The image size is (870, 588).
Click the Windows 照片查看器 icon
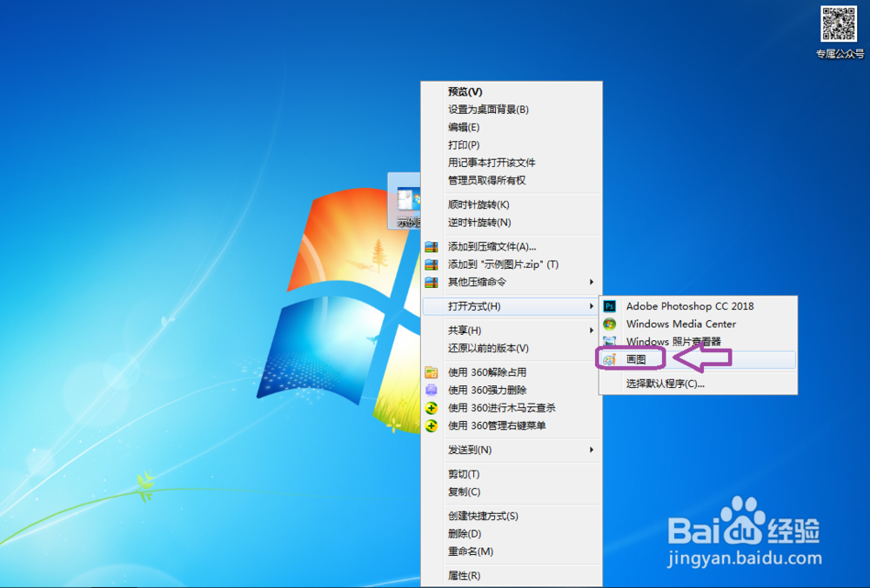pos(609,341)
